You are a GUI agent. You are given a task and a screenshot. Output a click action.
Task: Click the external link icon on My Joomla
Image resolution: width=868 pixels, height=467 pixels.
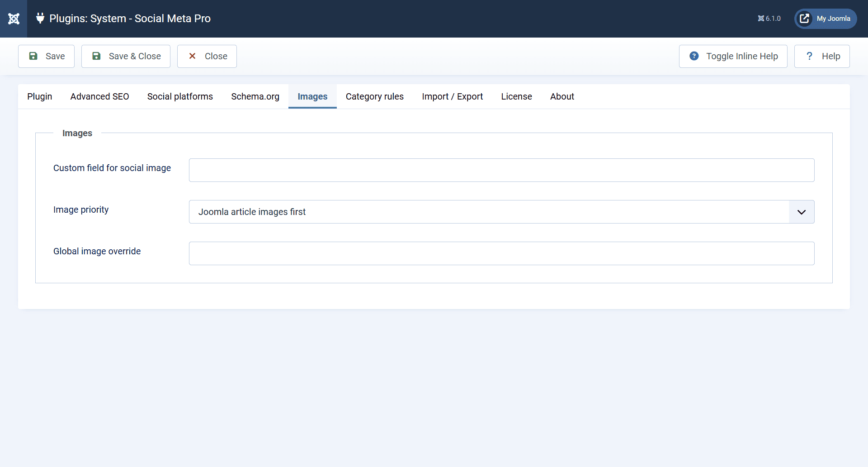805,19
